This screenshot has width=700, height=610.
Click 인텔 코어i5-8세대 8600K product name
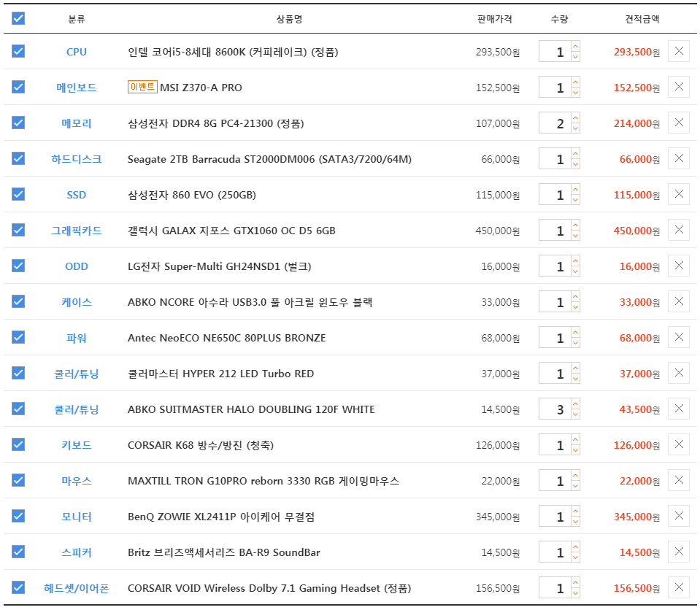pyautogui.click(x=233, y=52)
